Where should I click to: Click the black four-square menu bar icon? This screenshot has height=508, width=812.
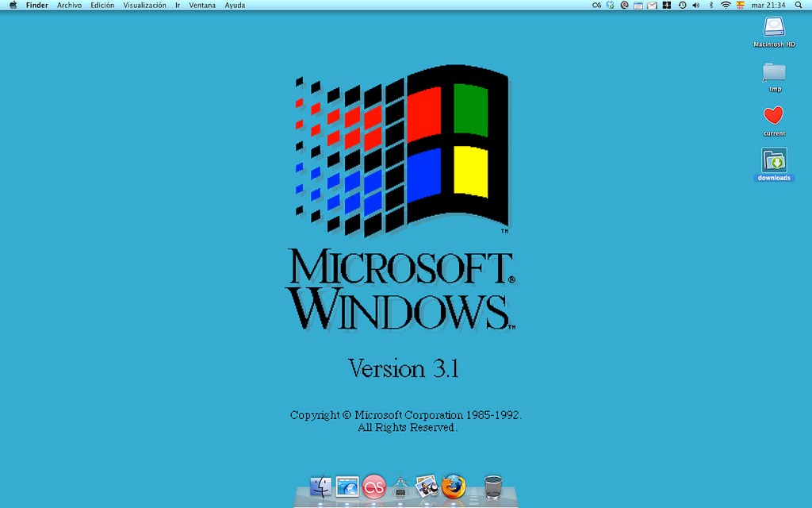667,6
